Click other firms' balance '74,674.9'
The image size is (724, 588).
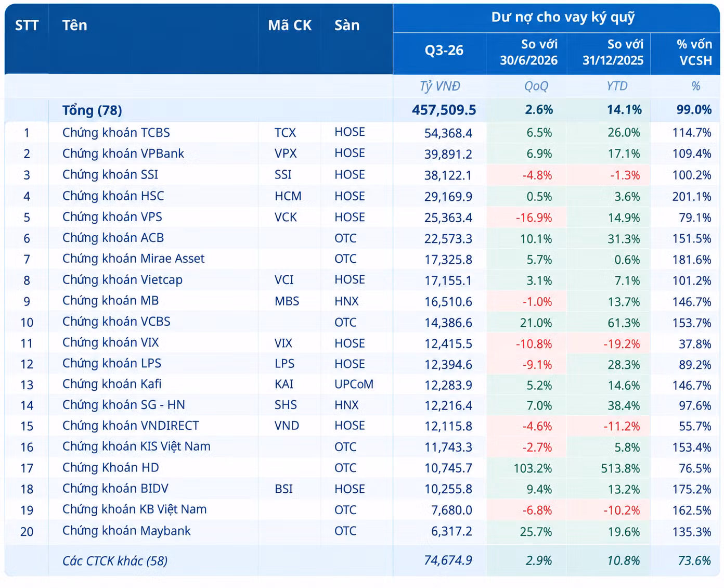pyautogui.click(x=448, y=560)
